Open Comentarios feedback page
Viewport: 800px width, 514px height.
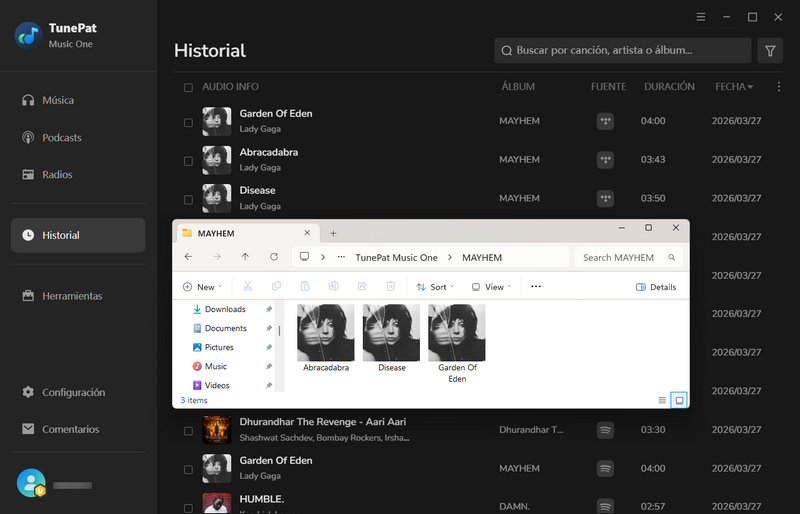60,429
